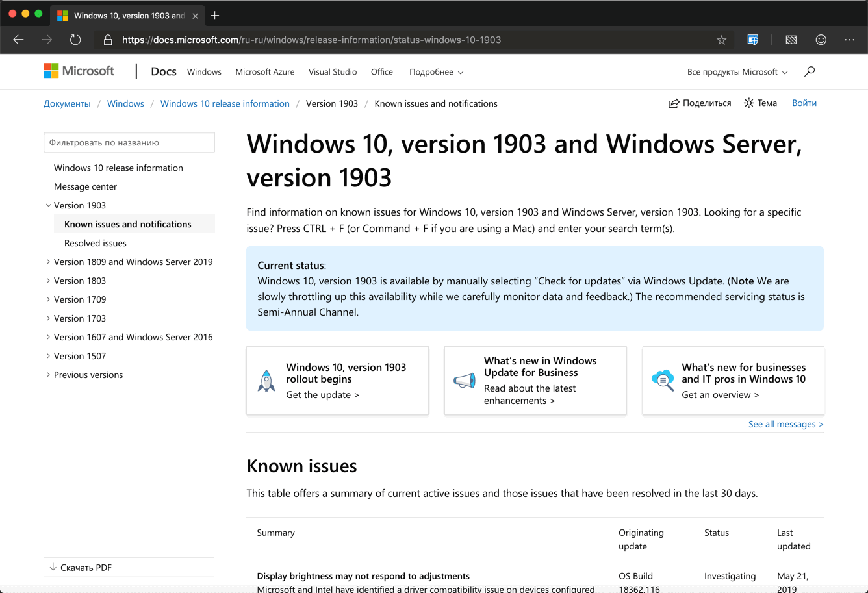Screen dimensions: 868x593
Task: Click the download icon next to Скачать PDF
Action: [52, 566]
